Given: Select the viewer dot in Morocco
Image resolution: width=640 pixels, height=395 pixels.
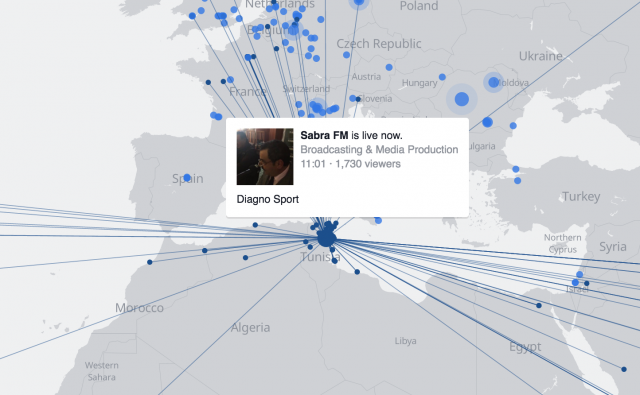Looking at the screenshot, I should 150,262.
